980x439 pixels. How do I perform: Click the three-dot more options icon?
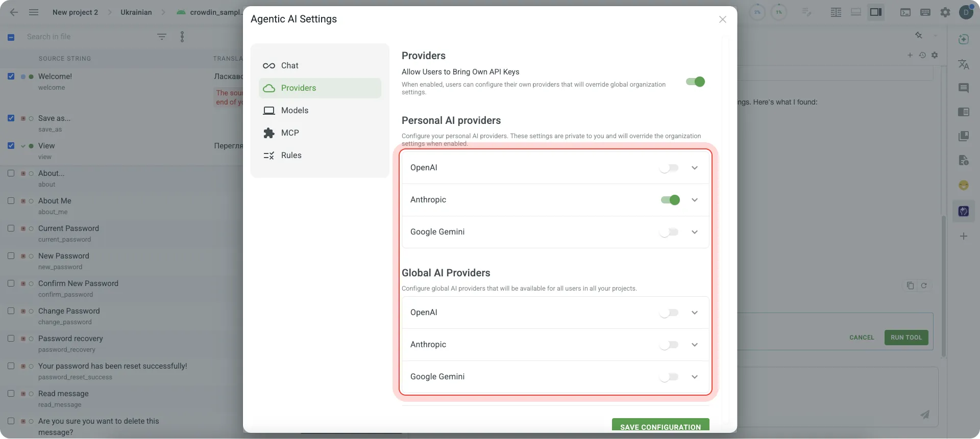[182, 37]
